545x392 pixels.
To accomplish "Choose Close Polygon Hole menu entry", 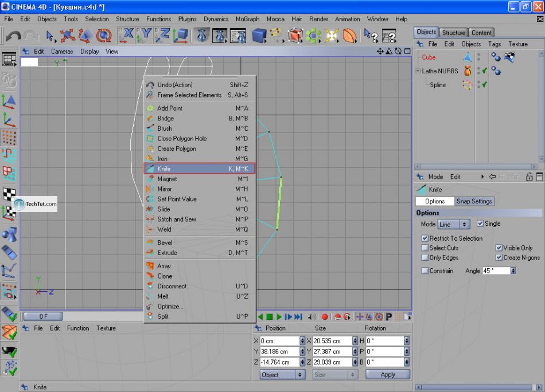I will 199,139.
